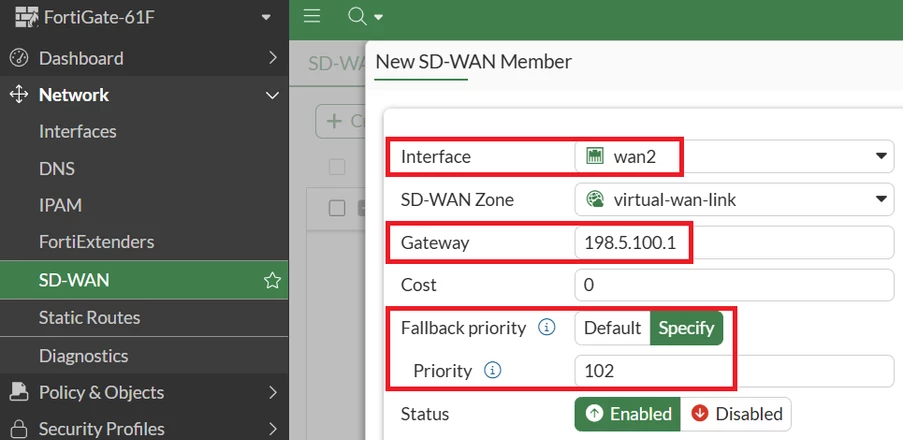903x440 pixels.
Task: Edit the Priority field 102
Action: [734, 371]
